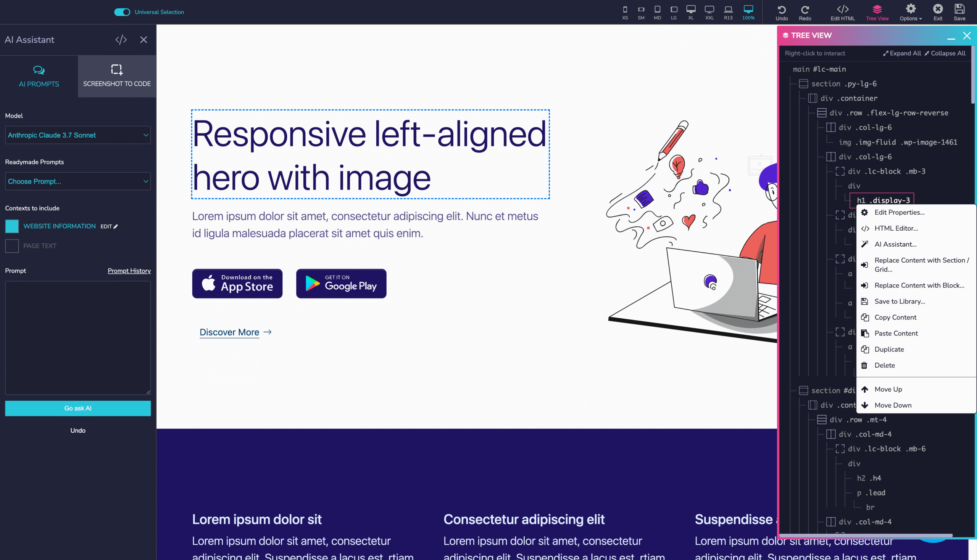
Task: Open Edit HTML code editor
Action: click(x=842, y=12)
